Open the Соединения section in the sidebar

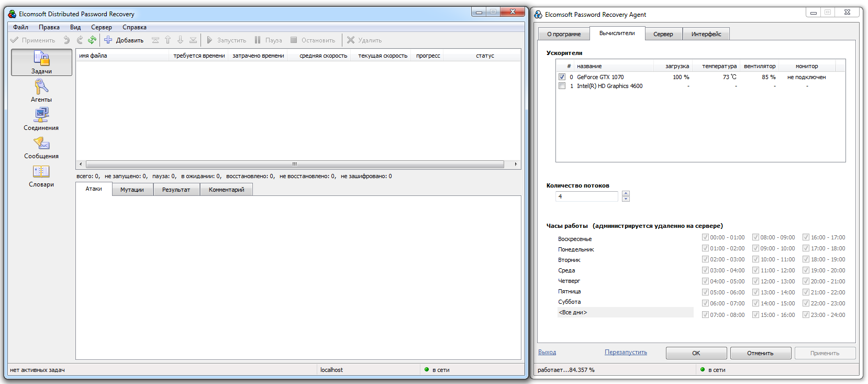click(41, 119)
